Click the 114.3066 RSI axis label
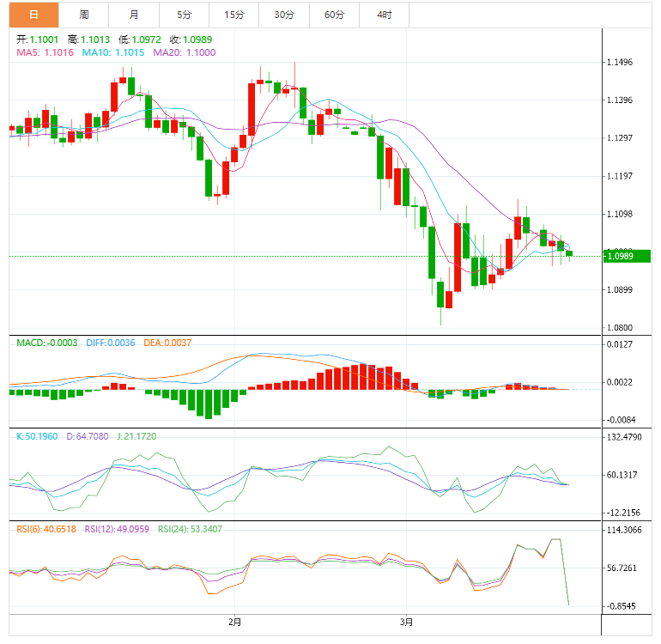661x644 pixels. pyautogui.click(x=624, y=530)
